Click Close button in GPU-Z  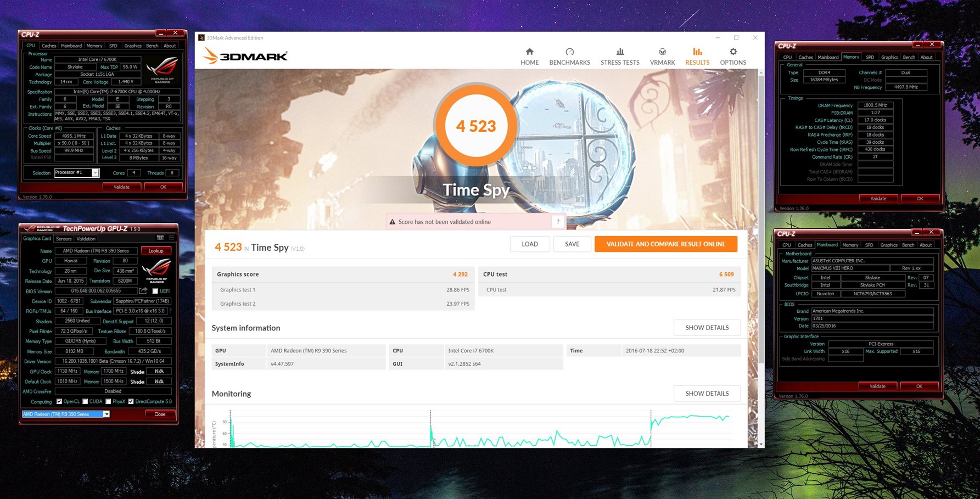click(x=160, y=414)
